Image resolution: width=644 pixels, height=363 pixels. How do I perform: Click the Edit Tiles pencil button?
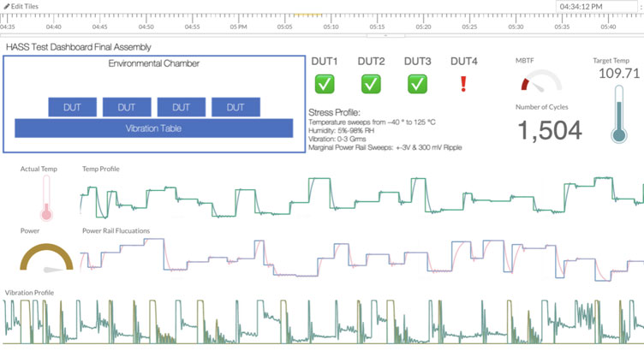(x=21, y=6)
